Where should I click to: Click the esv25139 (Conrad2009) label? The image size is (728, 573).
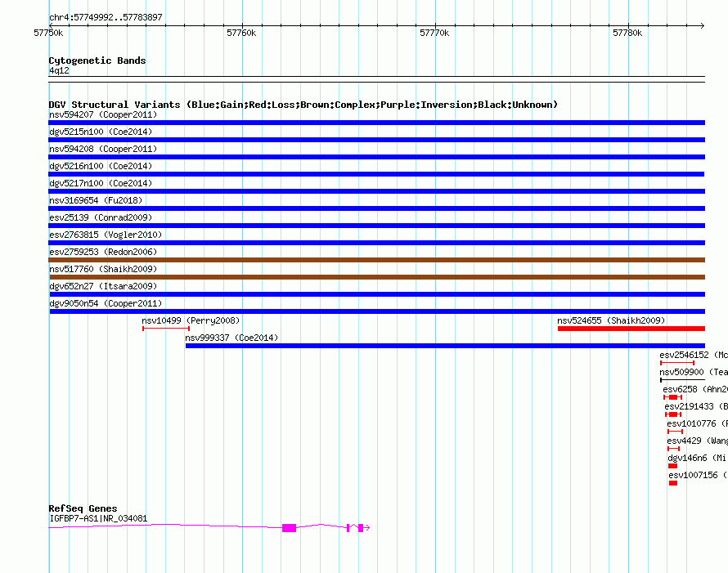(101, 217)
